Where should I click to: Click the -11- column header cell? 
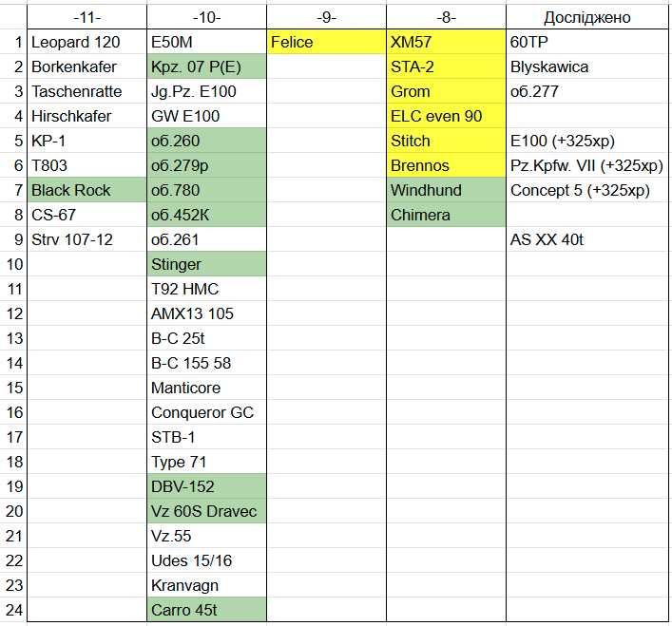tap(86, 17)
